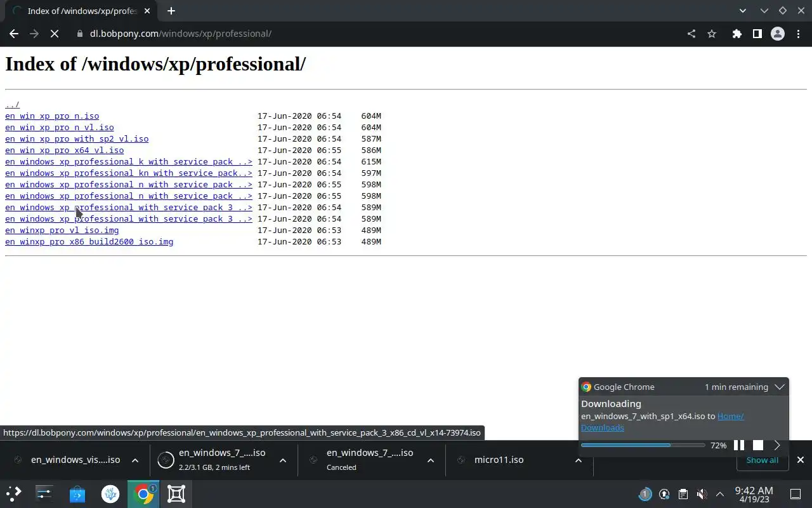Download en_win_xp_pro_with_sp2_vl.iso
This screenshot has height=508, width=812.
(77, 139)
